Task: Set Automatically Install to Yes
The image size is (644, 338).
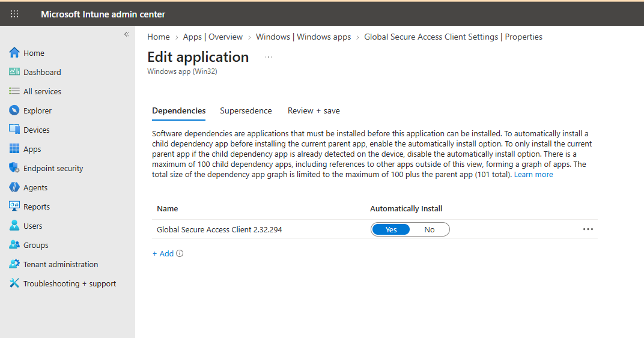Action: click(391, 229)
